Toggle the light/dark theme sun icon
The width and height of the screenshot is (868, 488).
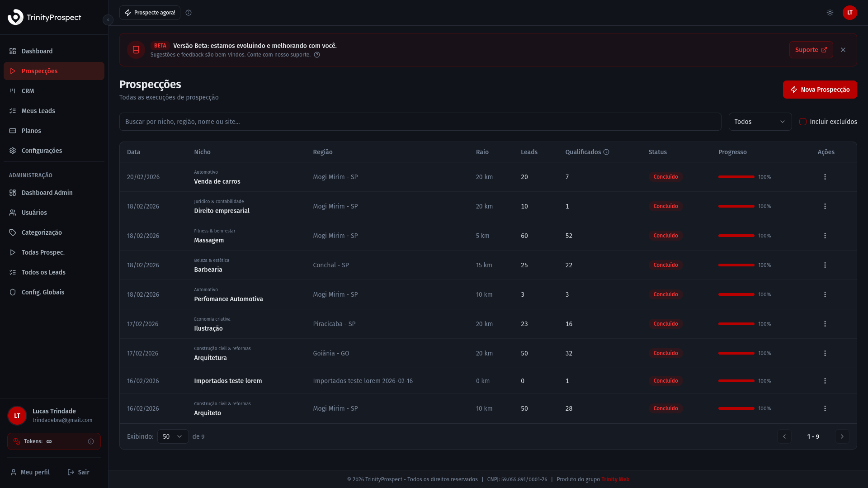point(830,13)
